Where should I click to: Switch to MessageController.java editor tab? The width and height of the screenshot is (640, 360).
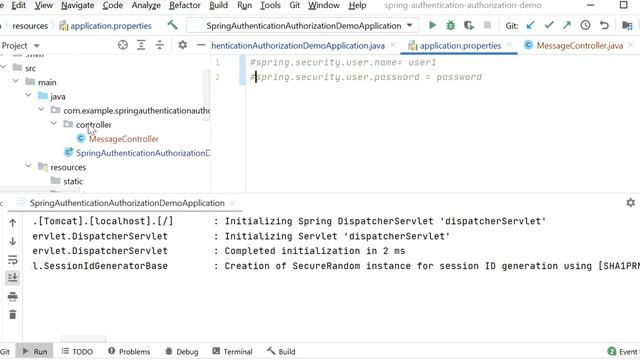pos(580,45)
